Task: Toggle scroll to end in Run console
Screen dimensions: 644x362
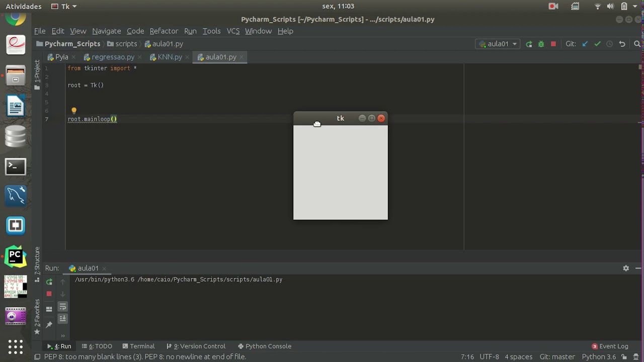Action: [x=63, y=318]
